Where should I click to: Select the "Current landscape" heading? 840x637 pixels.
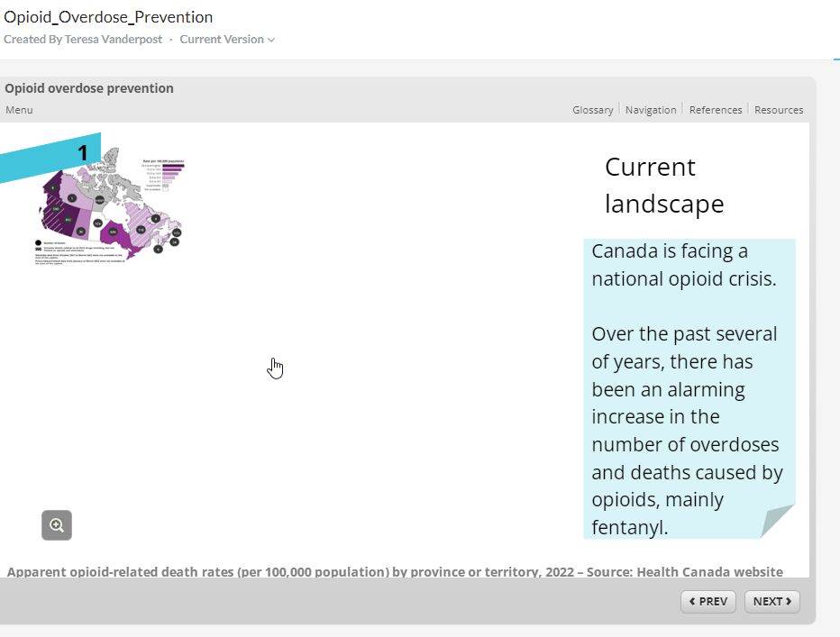click(664, 185)
